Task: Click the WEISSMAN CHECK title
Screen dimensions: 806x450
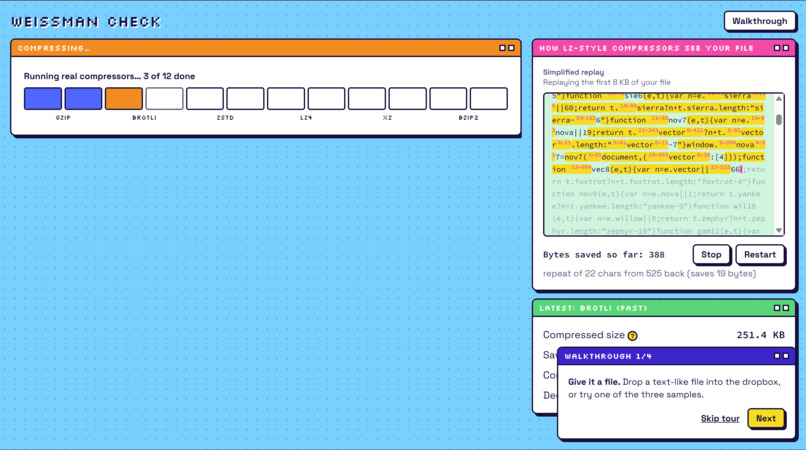Action: (86, 22)
